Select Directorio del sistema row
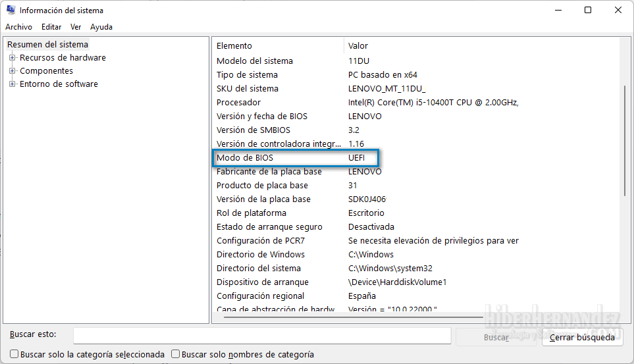Screen dimensions: 634x364 click(415, 268)
